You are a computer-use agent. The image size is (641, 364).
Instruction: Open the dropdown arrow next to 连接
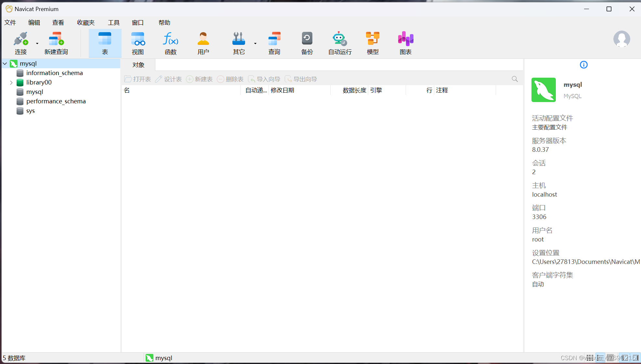click(x=37, y=43)
